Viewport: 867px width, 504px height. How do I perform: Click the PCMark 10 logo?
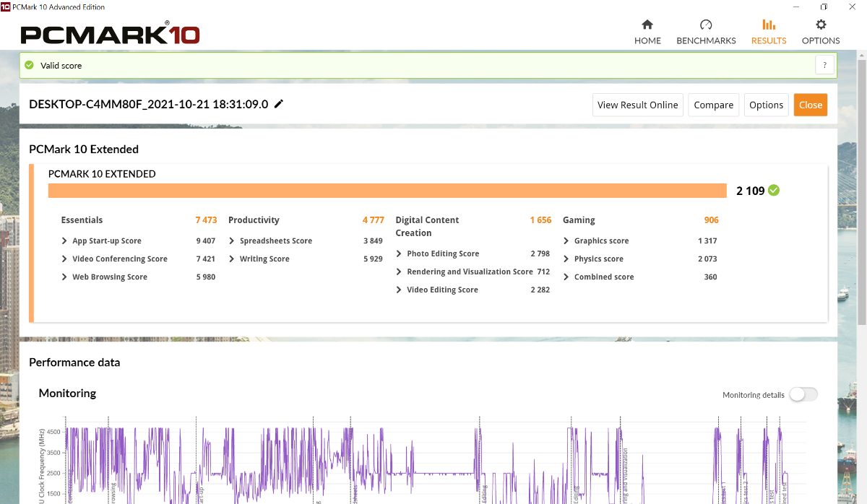click(x=110, y=34)
